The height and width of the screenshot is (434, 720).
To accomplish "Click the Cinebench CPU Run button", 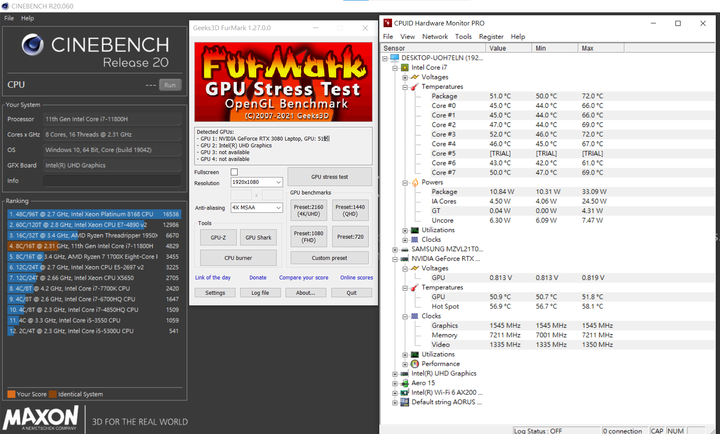I will (170, 85).
